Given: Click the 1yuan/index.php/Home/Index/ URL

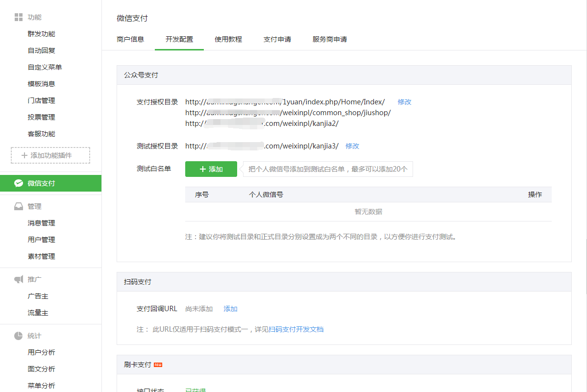Looking at the screenshot, I should (x=285, y=102).
